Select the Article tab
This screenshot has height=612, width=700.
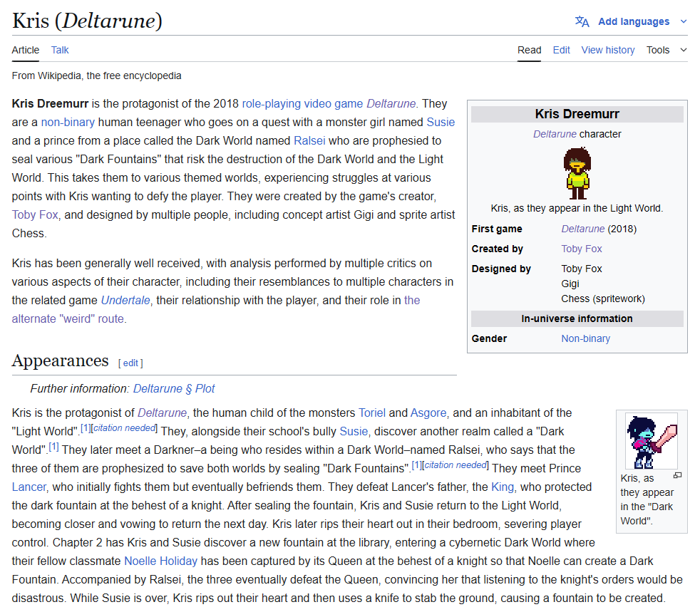pos(26,50)
